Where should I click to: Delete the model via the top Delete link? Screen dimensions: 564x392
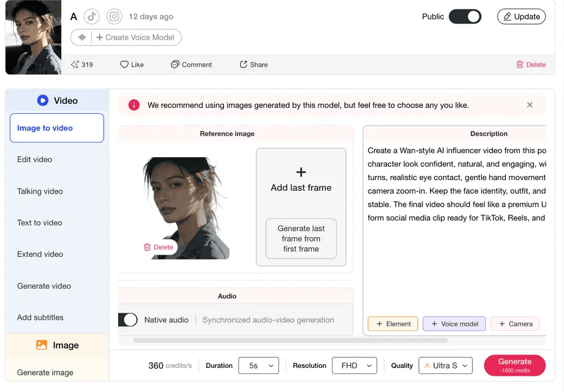click(x=531, y=65)
